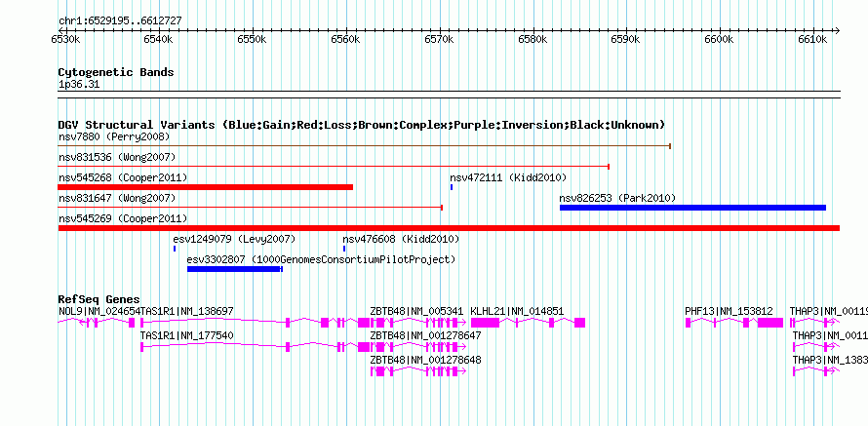Screen dimensions: 868x426
Task: Open variant nsv7880 (Perry2008) label
Action: [114, 136]
